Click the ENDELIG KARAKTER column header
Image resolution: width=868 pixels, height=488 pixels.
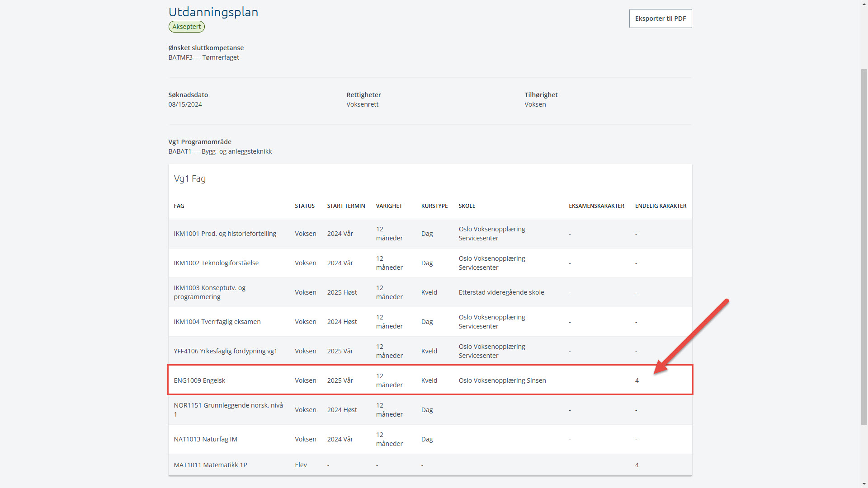click(x=660, y=206)
